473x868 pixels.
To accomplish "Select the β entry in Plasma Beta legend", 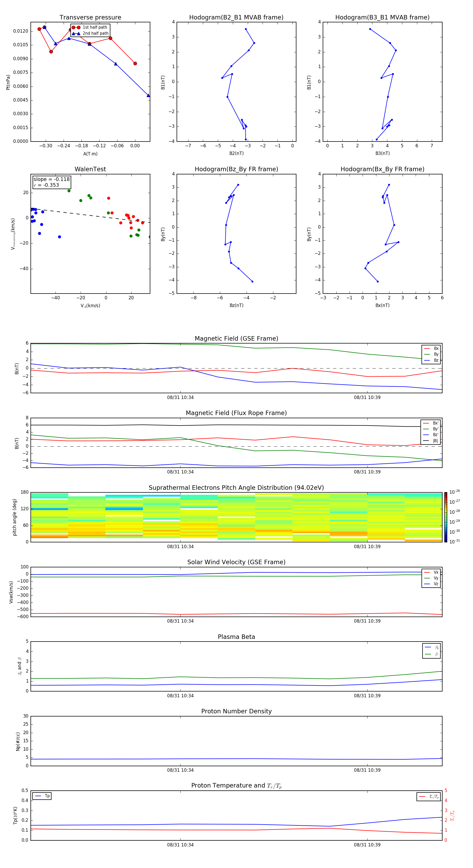I will click(x=431, y=654).
